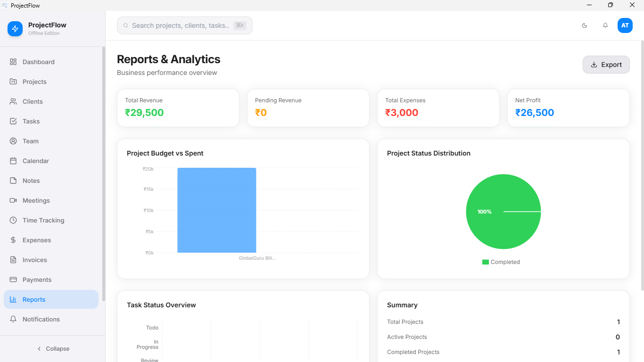Click the Total Expenses ₹3,000 value

point(402,113)
